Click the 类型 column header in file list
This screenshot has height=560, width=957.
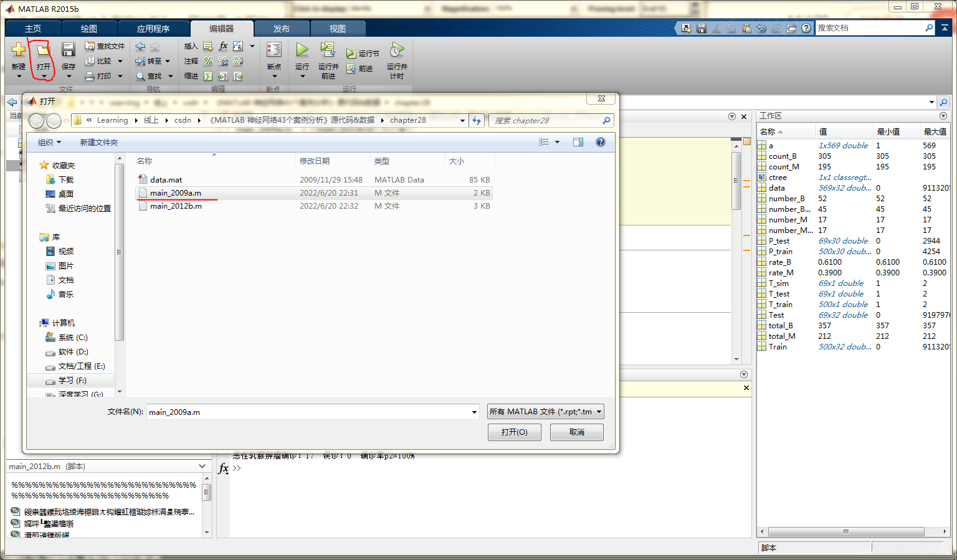click(x=407, y=161)
